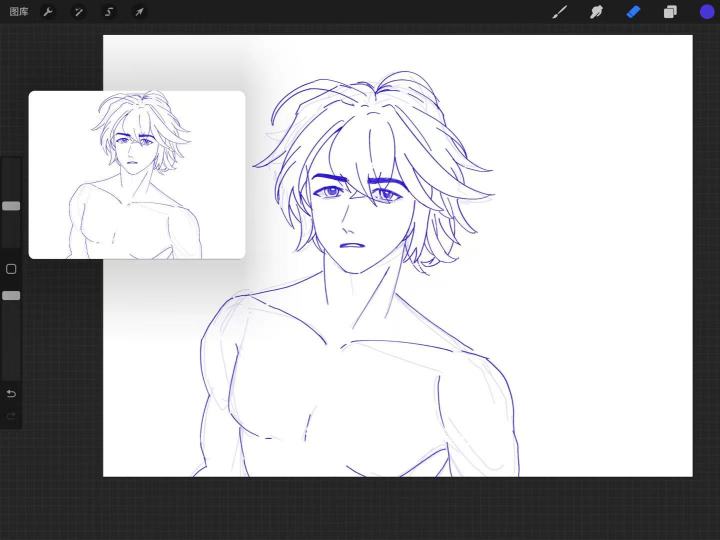Click the dimmed redo arrow in the sidebar
Viewport: 720px width, 540px height.
[11, 416]
